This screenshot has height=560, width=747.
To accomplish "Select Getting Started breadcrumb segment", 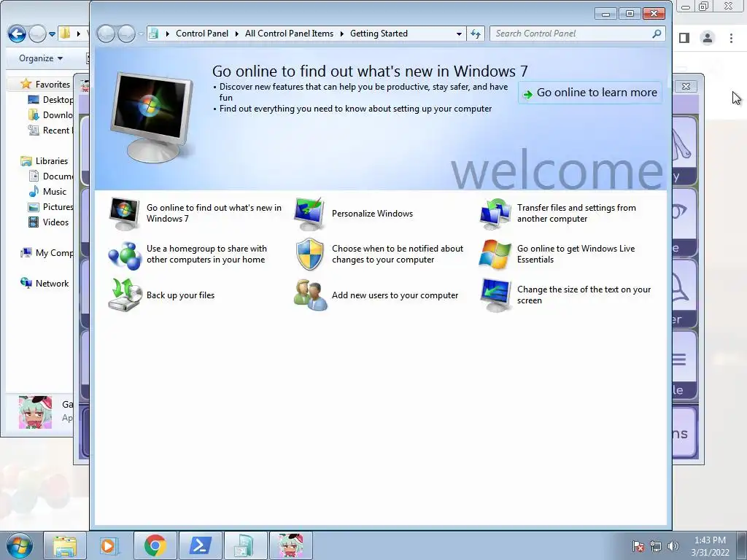I will pos(379,34).
